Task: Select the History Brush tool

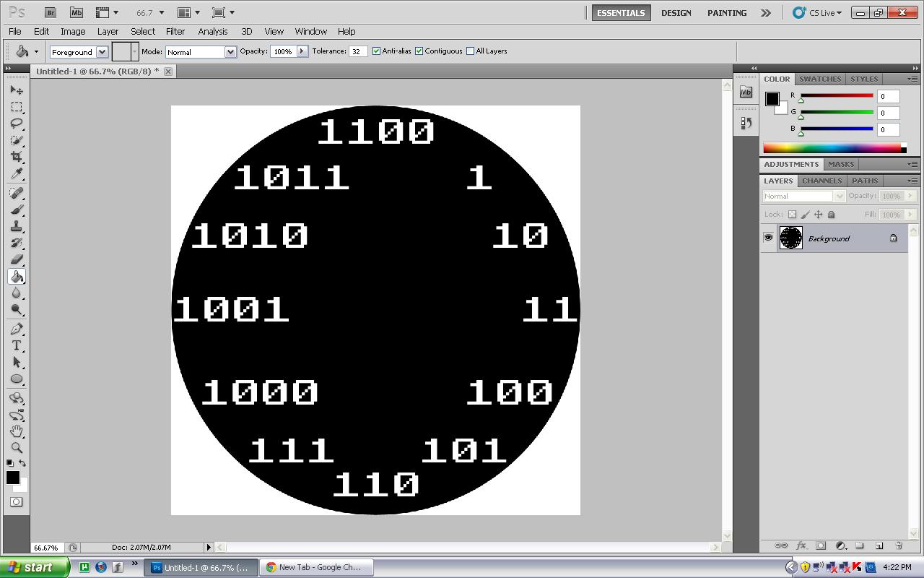Action: point(17,243)
